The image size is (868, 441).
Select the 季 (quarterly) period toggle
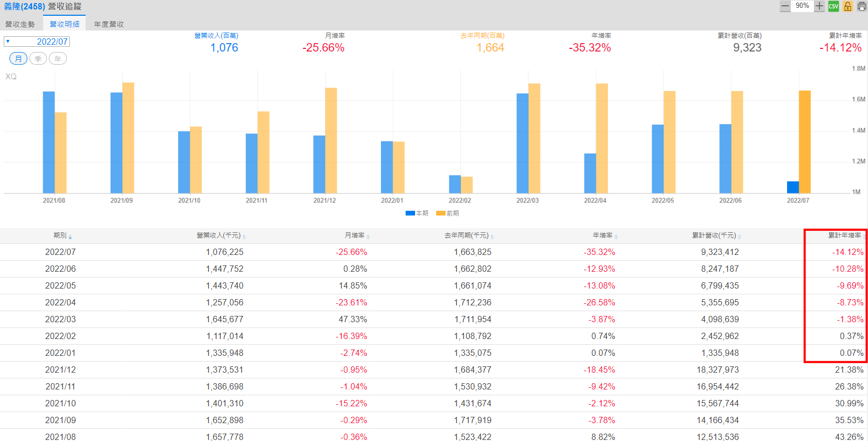click(x=38, y=58)
